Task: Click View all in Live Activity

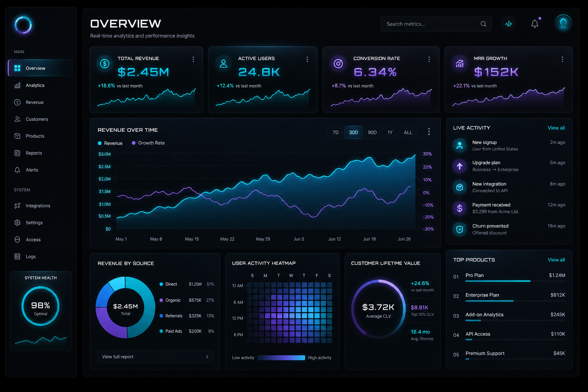Action: [556, 128]
